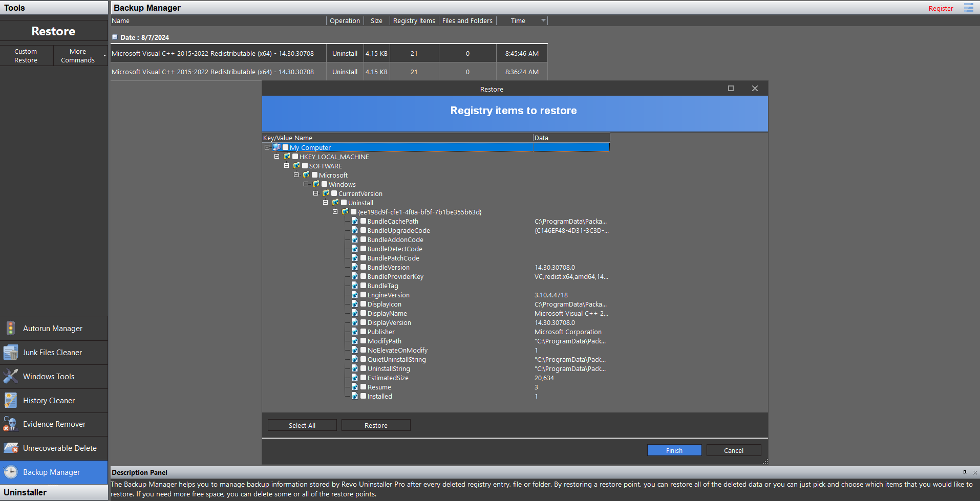The image size is (980, 501).
Task: Click Microsoft registry key icon
Action: [x=306, y=175]
